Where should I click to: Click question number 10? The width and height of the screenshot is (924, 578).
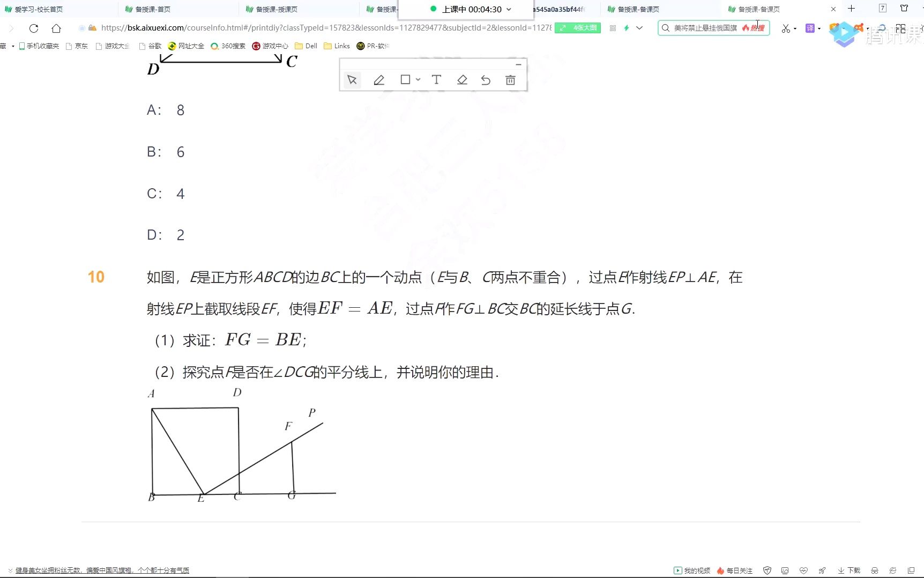pyautogui.click(x=96, y=277)
